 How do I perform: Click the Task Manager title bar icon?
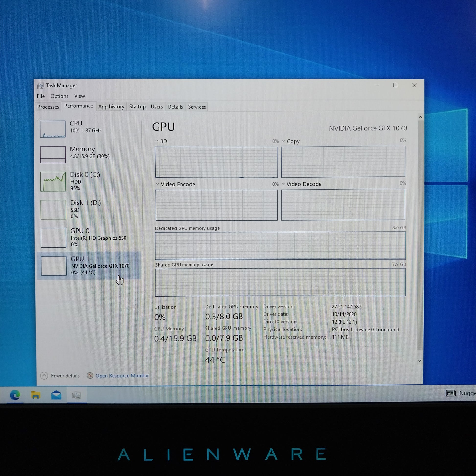tap(40, 86)
